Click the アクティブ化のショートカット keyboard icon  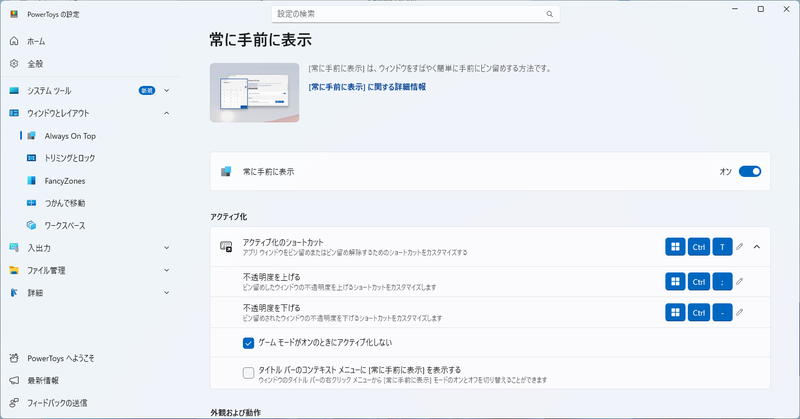point(226,247)
